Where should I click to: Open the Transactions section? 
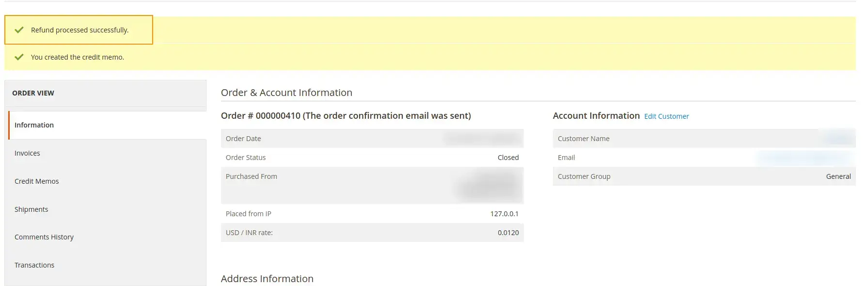click(x=34, y=265)
